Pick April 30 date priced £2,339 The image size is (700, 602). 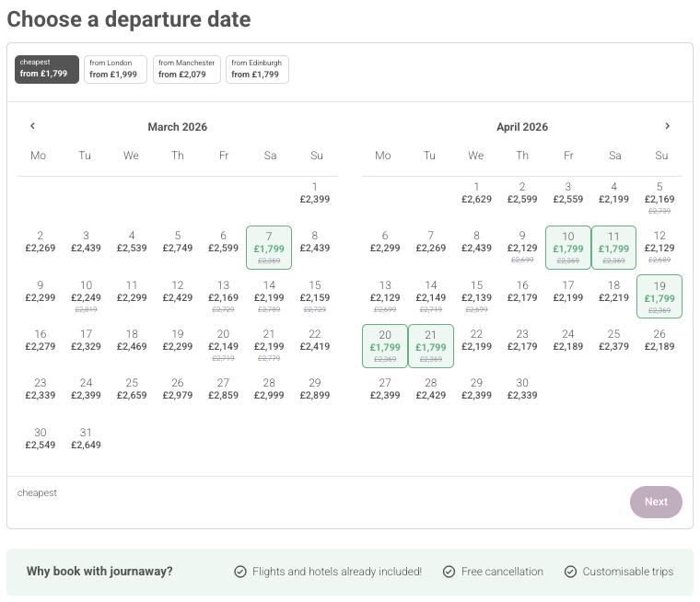pos(522,389)
